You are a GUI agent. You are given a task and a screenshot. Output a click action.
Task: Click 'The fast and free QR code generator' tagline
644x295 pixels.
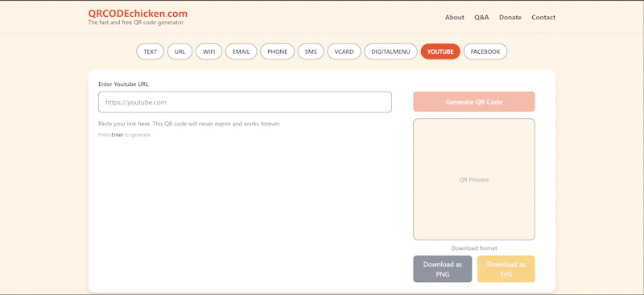(x=136, y=23)
